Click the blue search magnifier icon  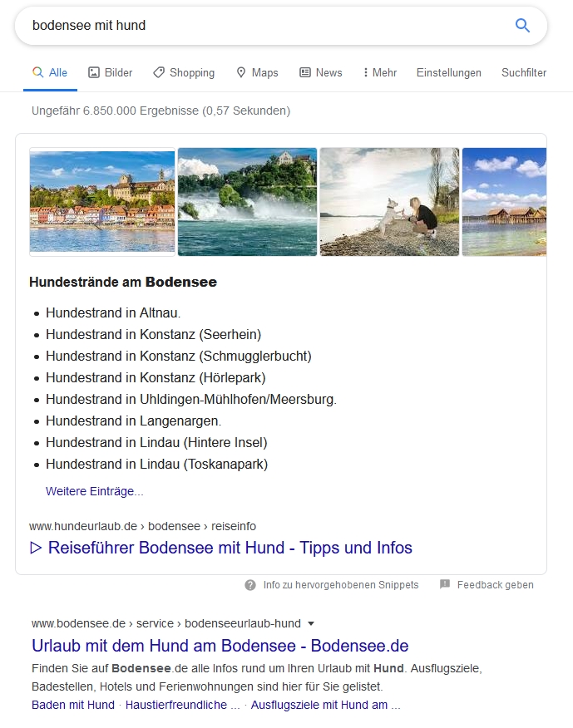[x=522, y=26]
